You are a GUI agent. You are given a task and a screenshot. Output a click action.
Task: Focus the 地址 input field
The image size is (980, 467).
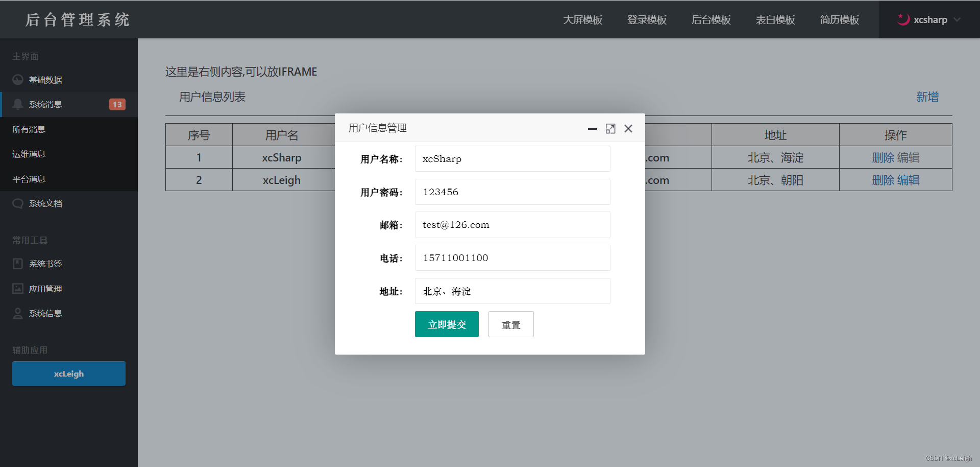point(512,291)
